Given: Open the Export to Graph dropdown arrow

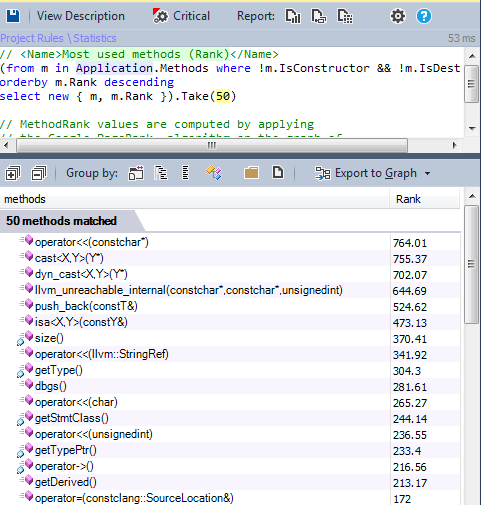Looking at the screenshot, I should [428, 174].
